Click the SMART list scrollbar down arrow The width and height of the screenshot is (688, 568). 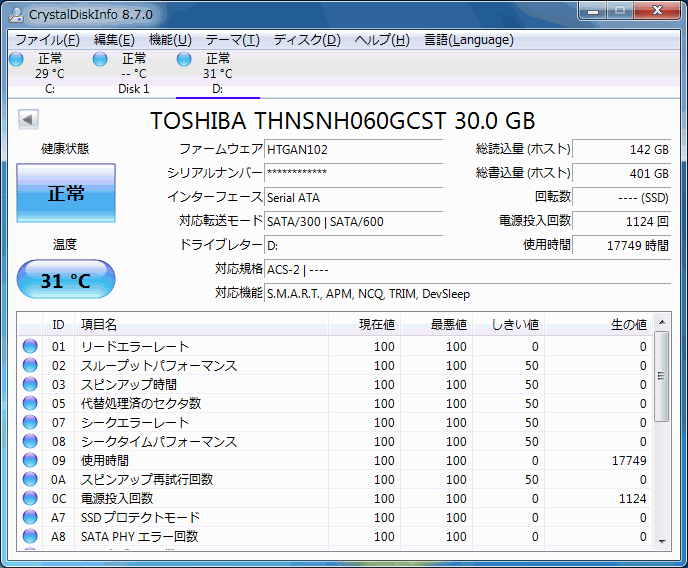(662, 542)
